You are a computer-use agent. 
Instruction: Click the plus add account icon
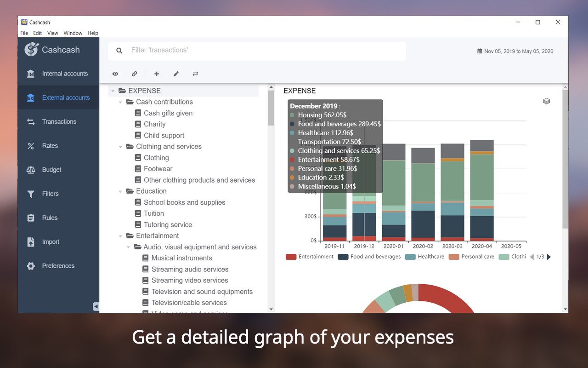(157, 74)
